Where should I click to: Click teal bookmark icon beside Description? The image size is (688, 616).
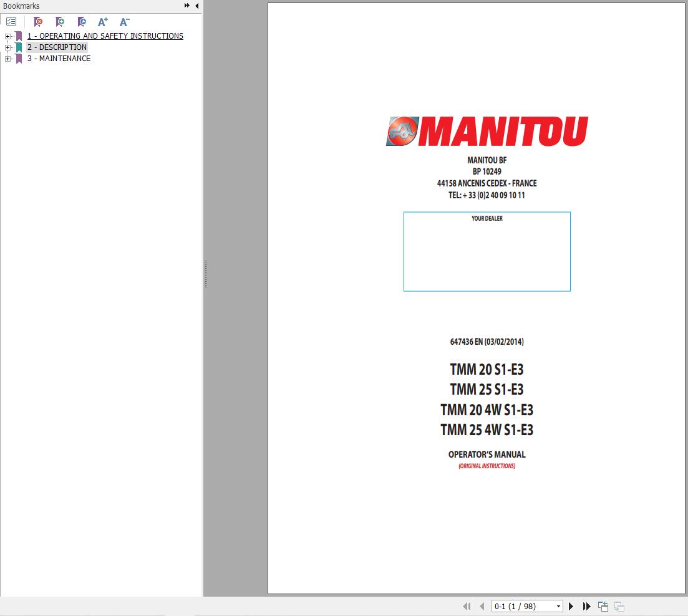(x=19, y=47)
